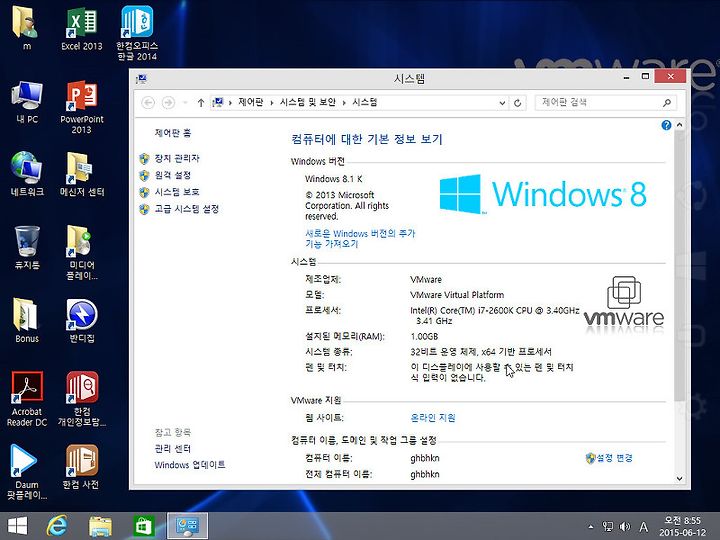Open the network tray icon
Viewport: 720px width, 540px height.
(x=608, y=527)
